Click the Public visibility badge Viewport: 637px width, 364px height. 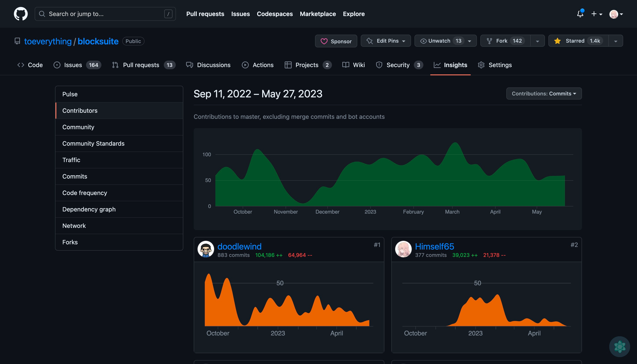pyautogui.click(x=133, y=41)
